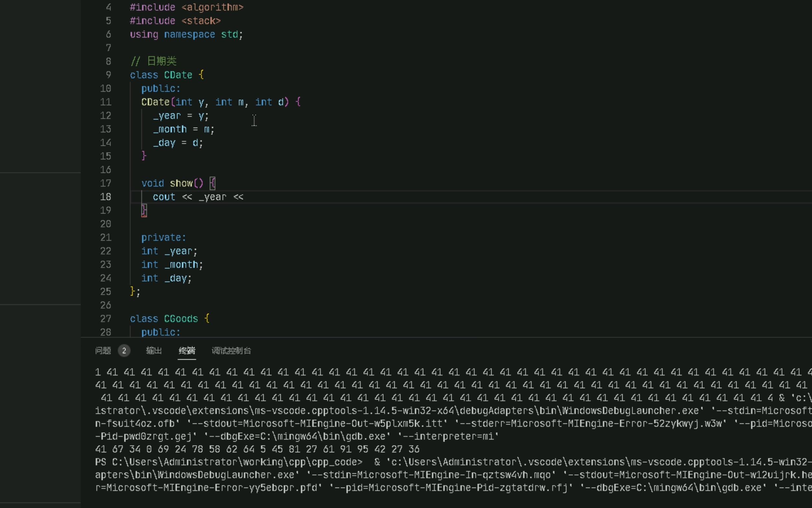
Task: Click the problems count badge 2
Action: pyautogui.click(x=124, y=351)
